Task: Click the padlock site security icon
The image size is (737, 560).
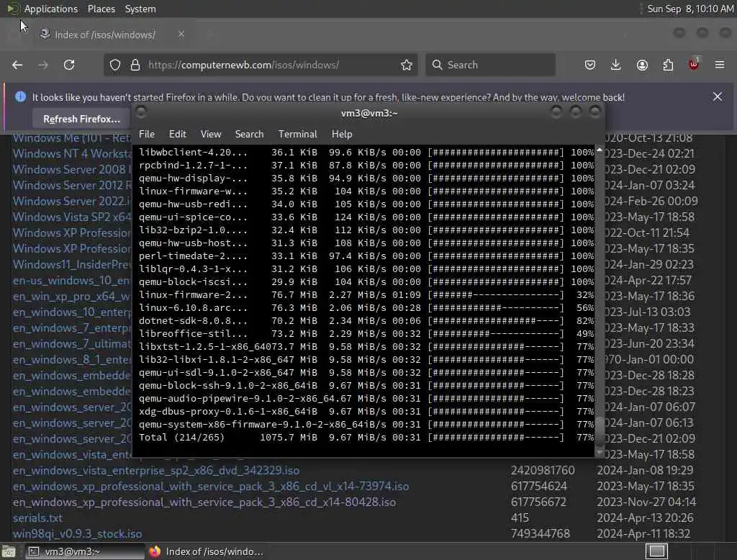Action: point(135,65)
